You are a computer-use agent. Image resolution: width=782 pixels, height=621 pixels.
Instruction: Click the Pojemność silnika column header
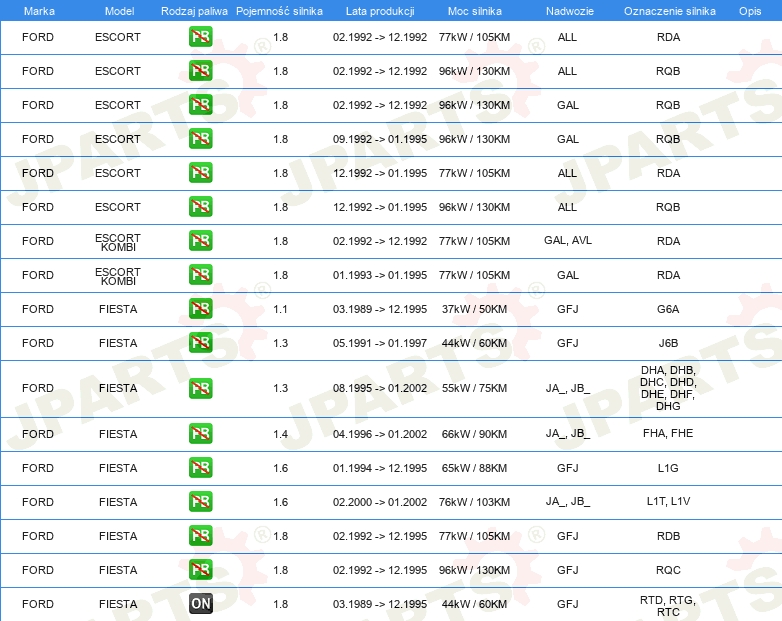point(279,11)
